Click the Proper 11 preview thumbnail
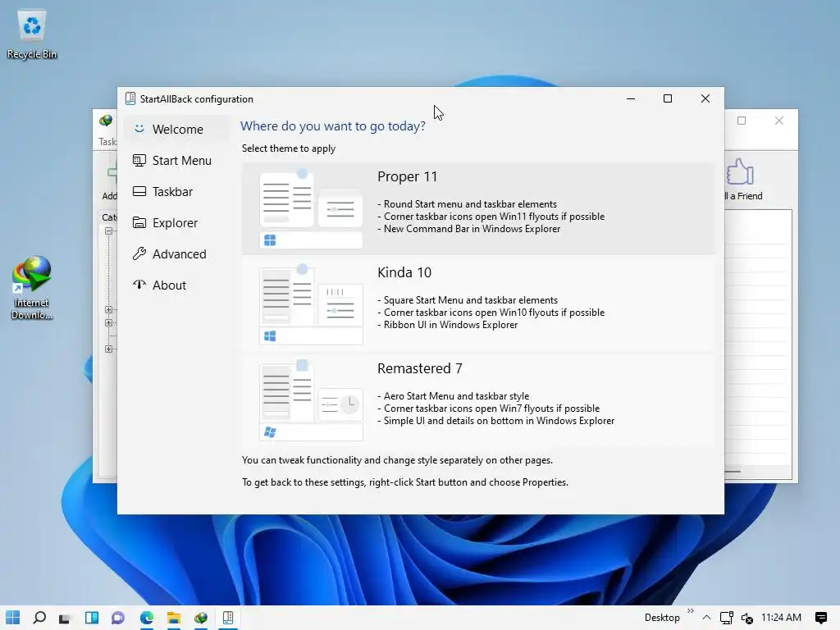The image size is (840, 630). 311,208
